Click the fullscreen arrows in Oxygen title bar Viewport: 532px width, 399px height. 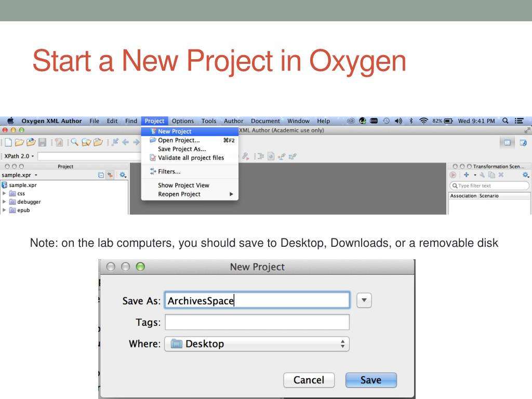527,130
